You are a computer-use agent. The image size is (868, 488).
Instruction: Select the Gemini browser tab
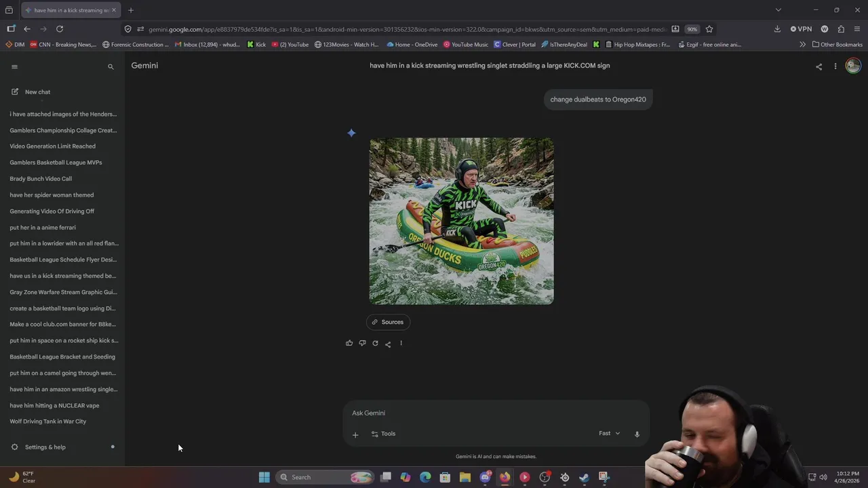70,10
